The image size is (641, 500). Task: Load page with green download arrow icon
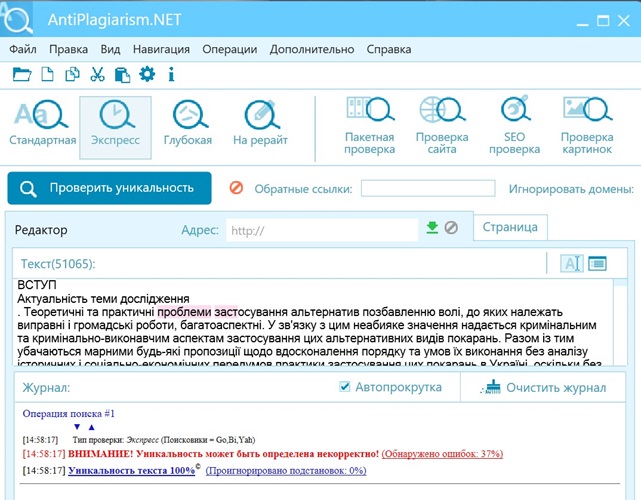click(432, 227)
